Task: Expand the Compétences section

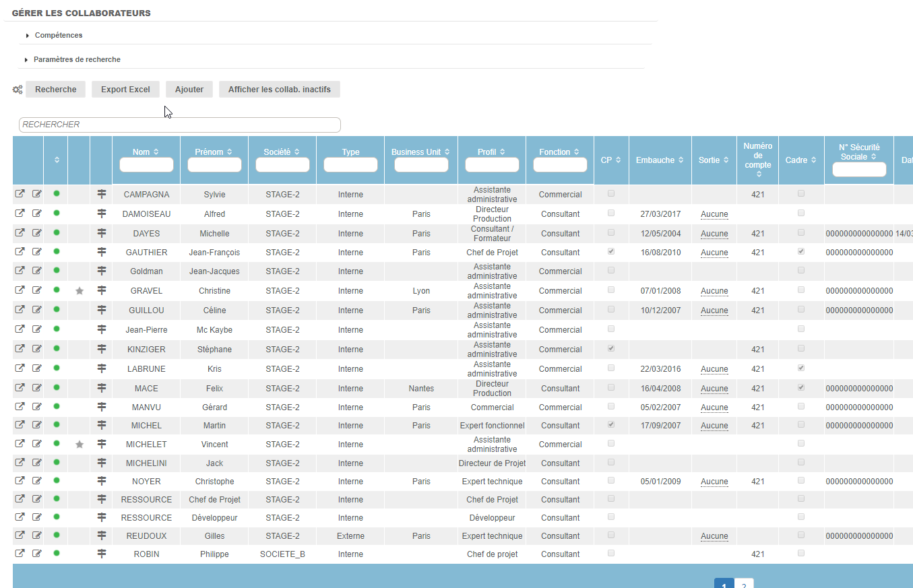Action: pos(58,35)
